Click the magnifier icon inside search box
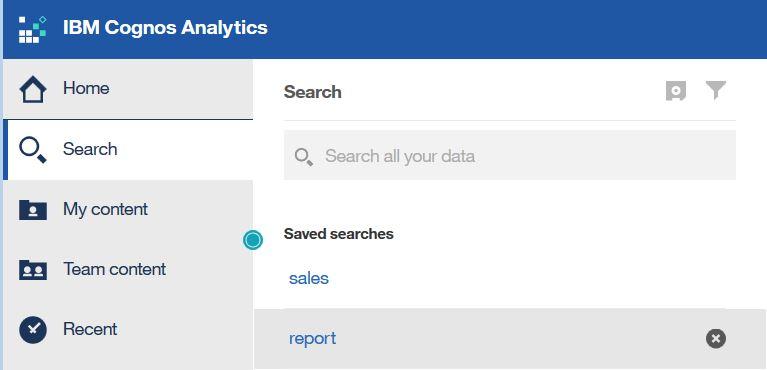The width and height of the screenshot is (767, 370). [304, 157]
